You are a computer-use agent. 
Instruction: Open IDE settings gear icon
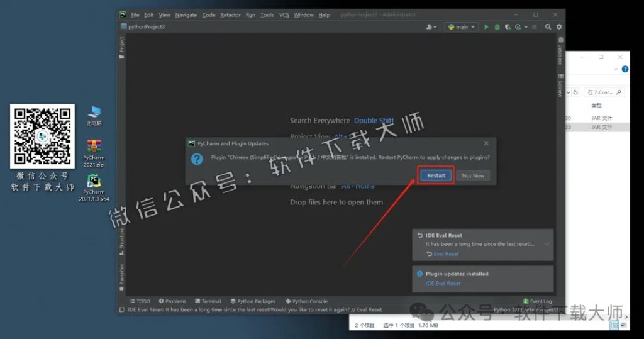click(559, 26)
